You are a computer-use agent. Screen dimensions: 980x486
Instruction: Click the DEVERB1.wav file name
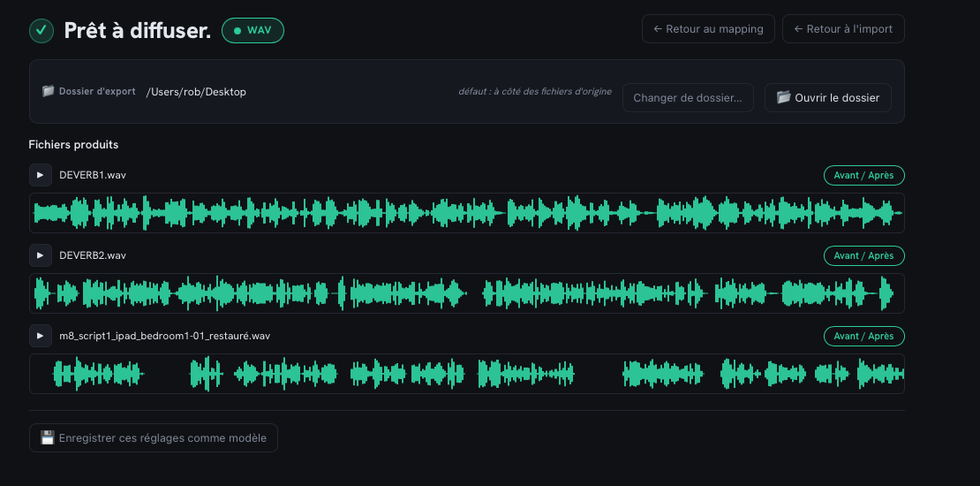coord(93,175)
